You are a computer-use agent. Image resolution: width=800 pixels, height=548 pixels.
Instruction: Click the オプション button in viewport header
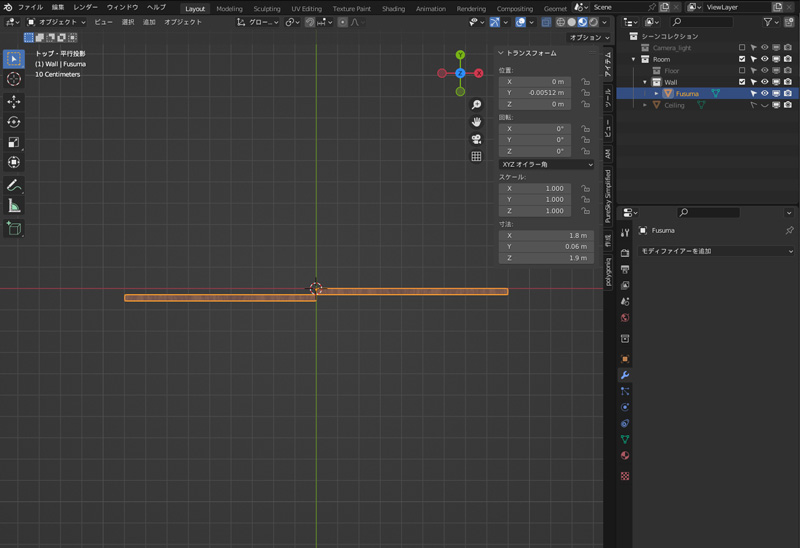tap(588, 37)
